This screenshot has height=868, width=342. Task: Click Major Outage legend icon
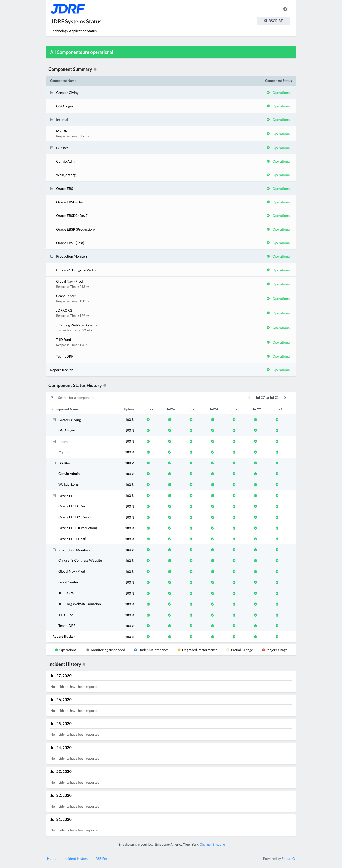point(263,650)
